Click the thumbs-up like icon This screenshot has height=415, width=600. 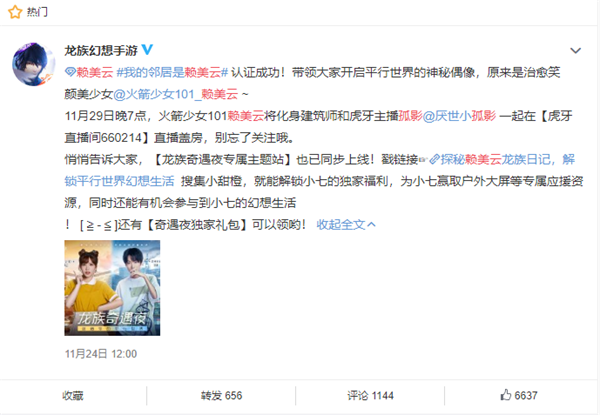tap(505, 395)
